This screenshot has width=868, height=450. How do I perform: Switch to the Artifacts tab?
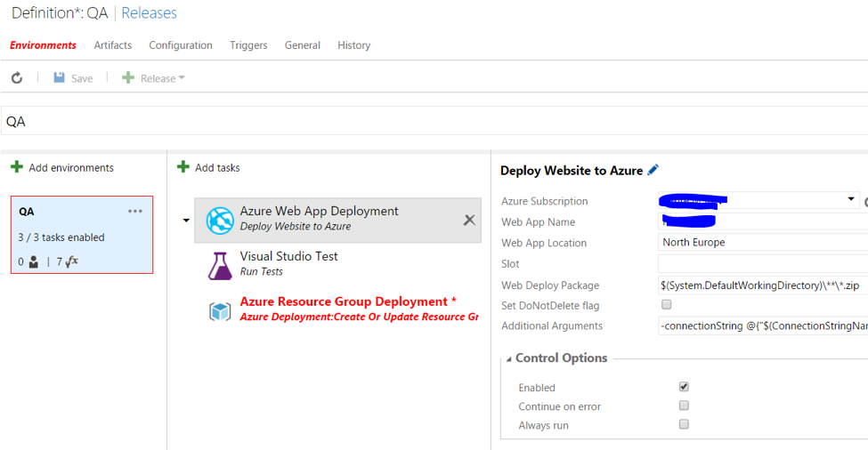[113, 45]
